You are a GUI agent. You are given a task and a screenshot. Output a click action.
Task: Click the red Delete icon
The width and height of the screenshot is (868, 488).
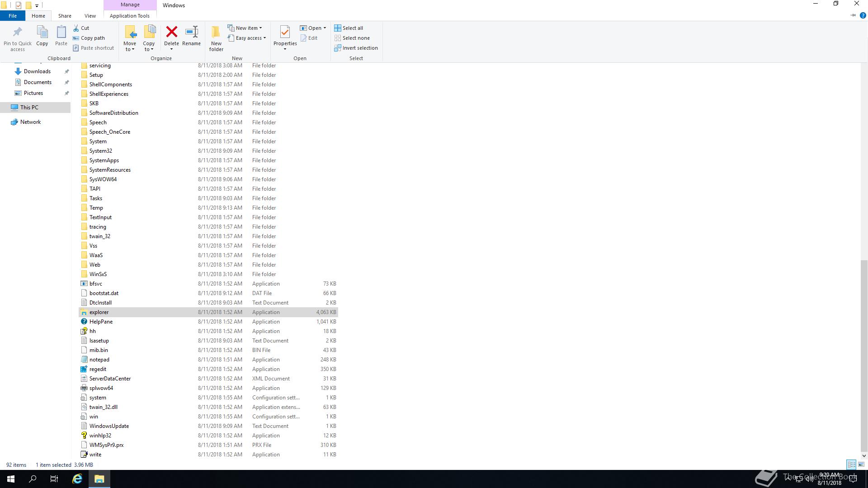171,32
